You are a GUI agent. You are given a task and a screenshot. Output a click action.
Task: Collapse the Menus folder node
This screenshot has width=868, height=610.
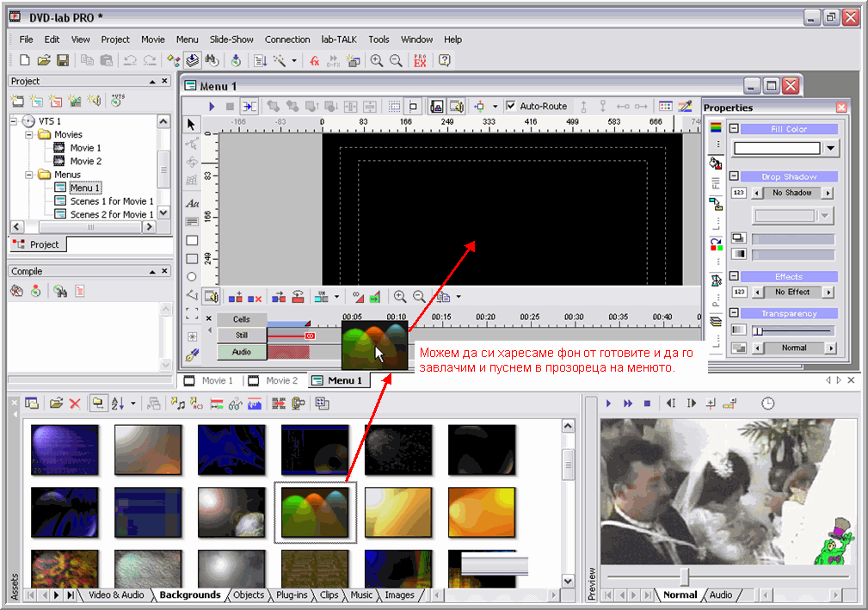coord(28,175)
